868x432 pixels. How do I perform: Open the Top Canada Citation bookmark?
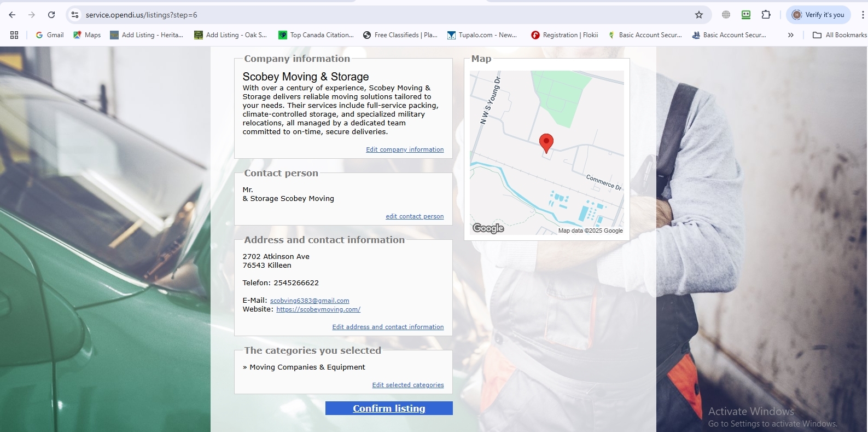coord(316,35)
